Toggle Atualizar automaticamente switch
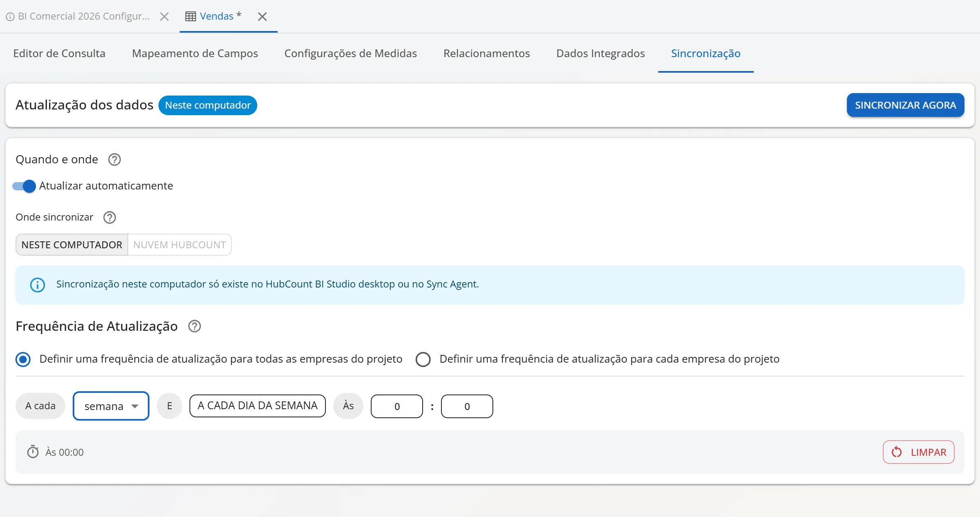Viewport: 980px width, 517px height. (24, 186)
